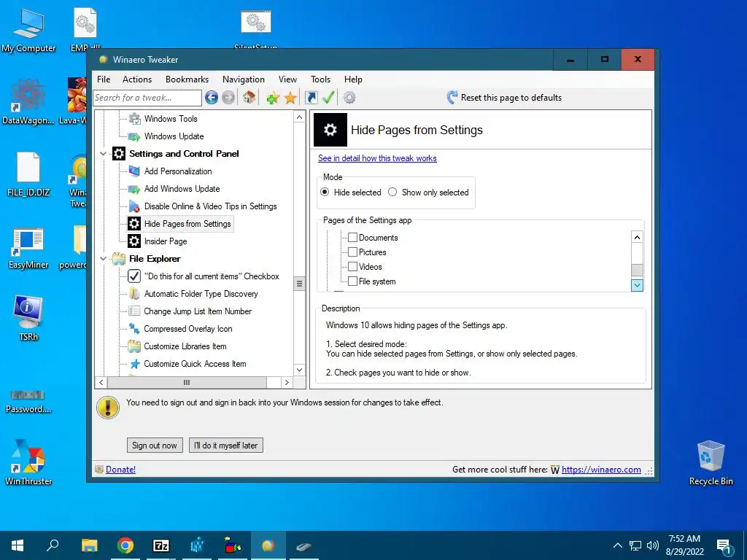Open See in detail how this tweak works link
The height and width of the screenshot is (560, 747).
(x=377, y=158)
